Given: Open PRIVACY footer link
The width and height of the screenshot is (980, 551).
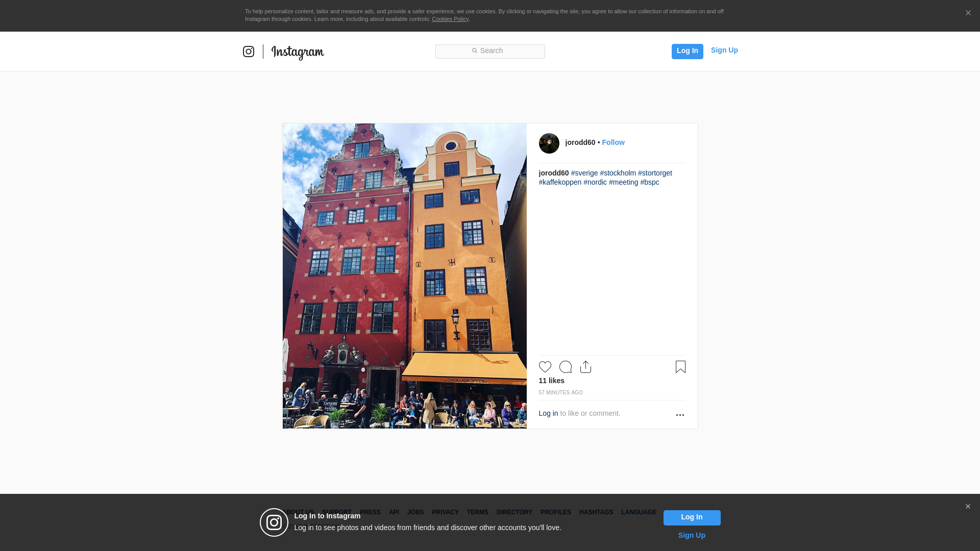Looking at the screenshot, I should pos(445,512).
